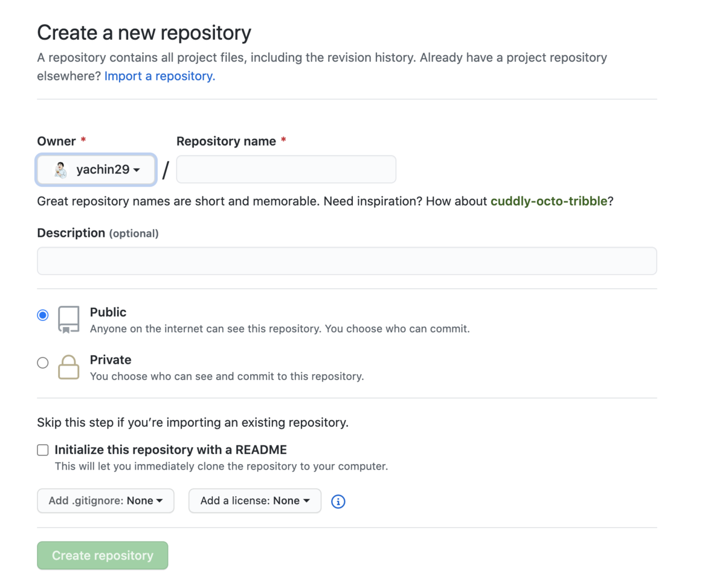
Task: Select the Public radio button
Action: click(43, 315)
